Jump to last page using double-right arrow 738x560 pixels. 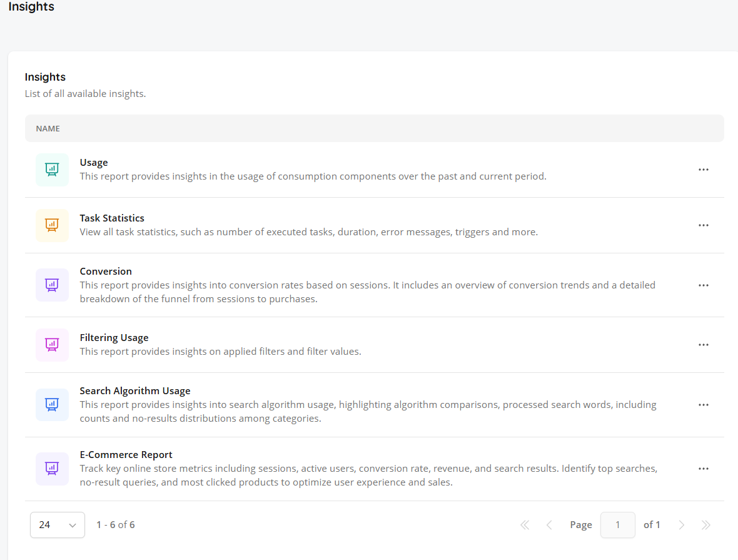tap(705, 525)
